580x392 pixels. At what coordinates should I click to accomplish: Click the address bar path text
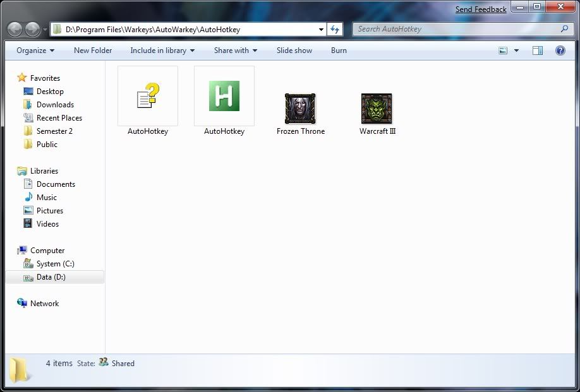click(x=153, y=30)
